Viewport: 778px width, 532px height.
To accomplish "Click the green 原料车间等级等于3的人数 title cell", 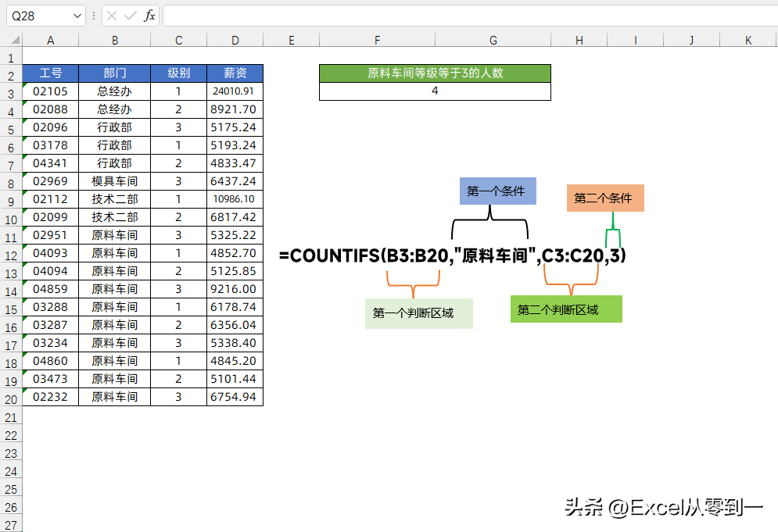I will (x=435, y=73).
